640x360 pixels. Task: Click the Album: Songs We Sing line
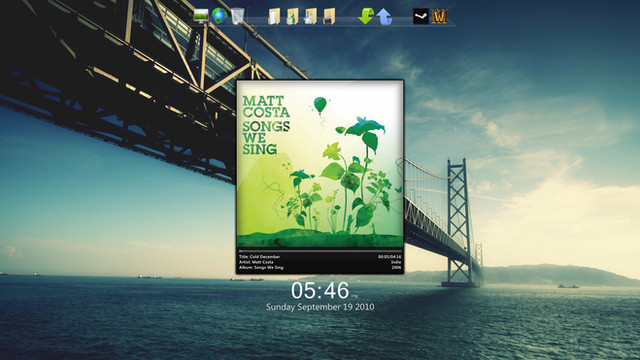(x=261, y=267)
